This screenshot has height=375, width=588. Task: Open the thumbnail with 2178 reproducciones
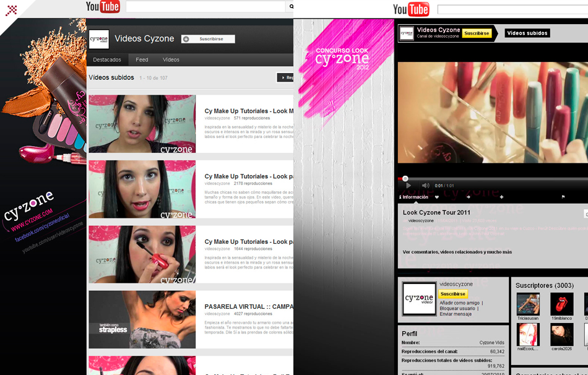(142, 189)
